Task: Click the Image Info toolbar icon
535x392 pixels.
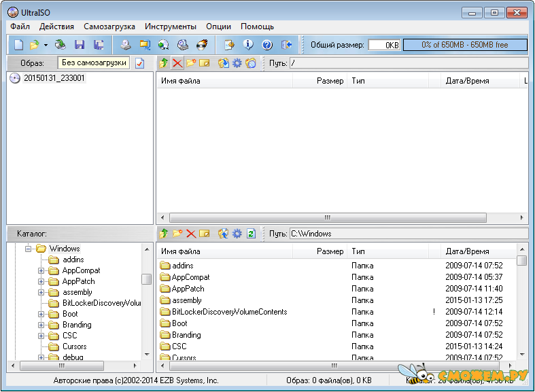Action: click(248, 45)
